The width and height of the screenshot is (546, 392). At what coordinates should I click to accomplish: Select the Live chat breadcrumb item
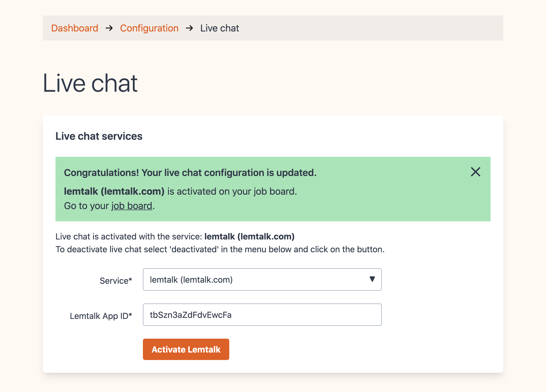220,28
